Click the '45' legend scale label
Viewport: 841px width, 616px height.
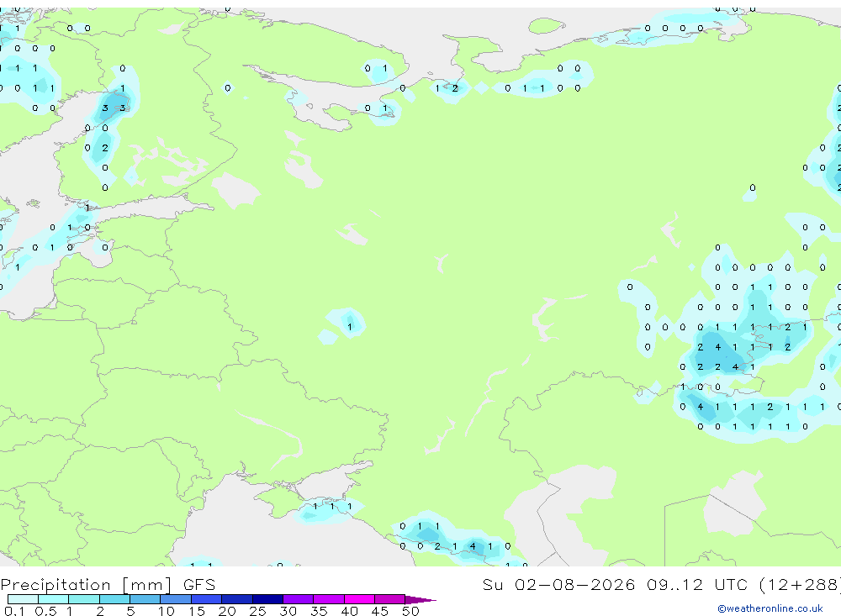(x=380, y=611)
